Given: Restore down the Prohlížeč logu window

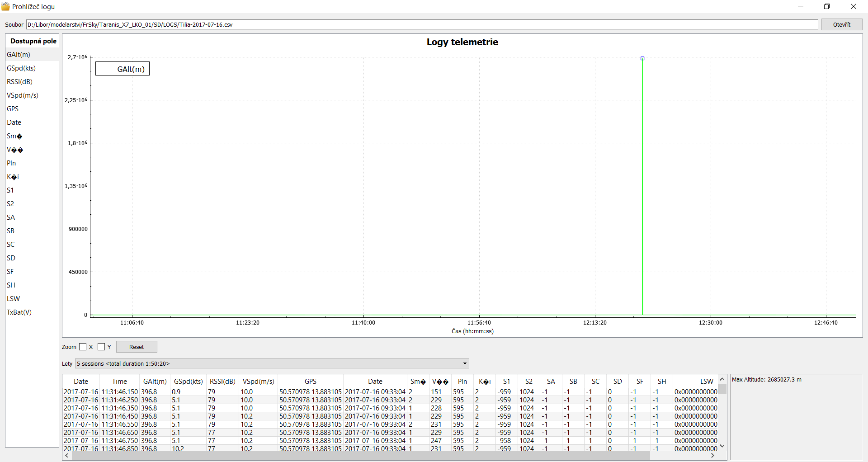Looking at the screenshot, I should coord(827,6).
